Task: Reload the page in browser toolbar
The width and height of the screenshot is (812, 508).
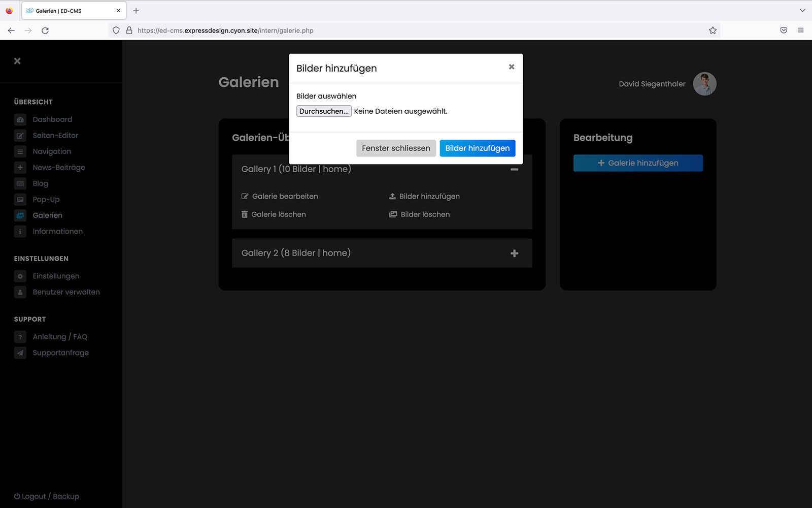Action: coord(45,30)
